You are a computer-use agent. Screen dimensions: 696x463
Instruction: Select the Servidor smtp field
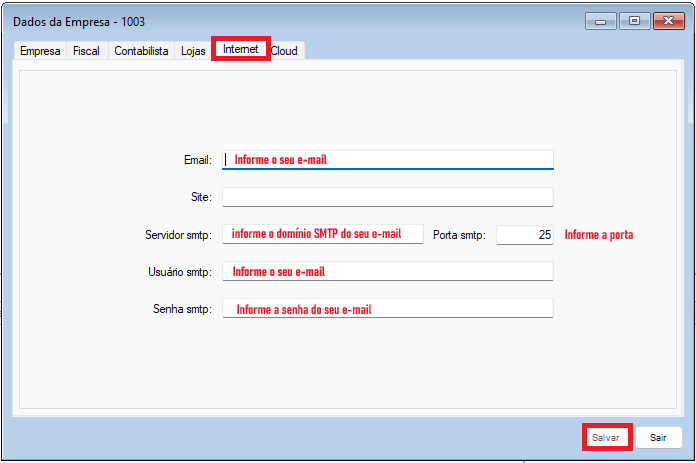click(x=323, y=234)
